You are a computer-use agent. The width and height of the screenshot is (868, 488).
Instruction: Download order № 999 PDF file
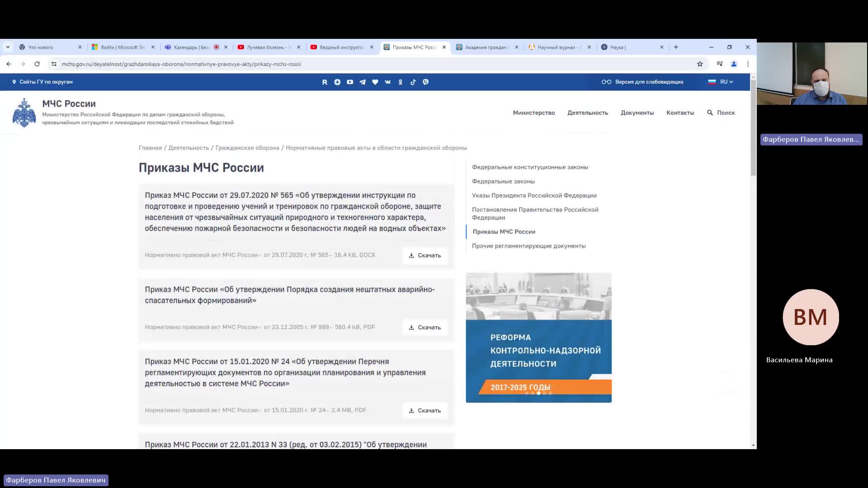(x=425, y=327)
